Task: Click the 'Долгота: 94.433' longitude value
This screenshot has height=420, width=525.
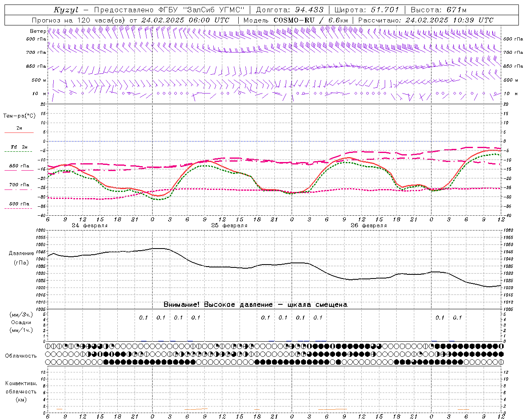Action: coord(290,10)
